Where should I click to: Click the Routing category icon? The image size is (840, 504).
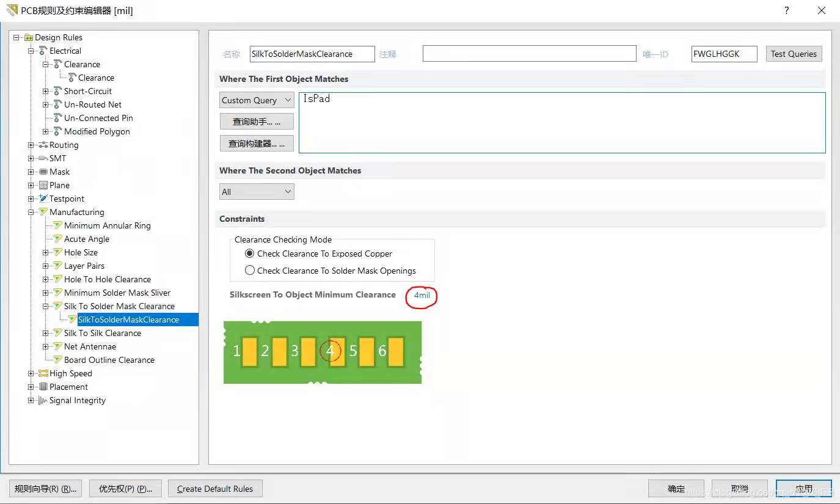pos(43,145)
